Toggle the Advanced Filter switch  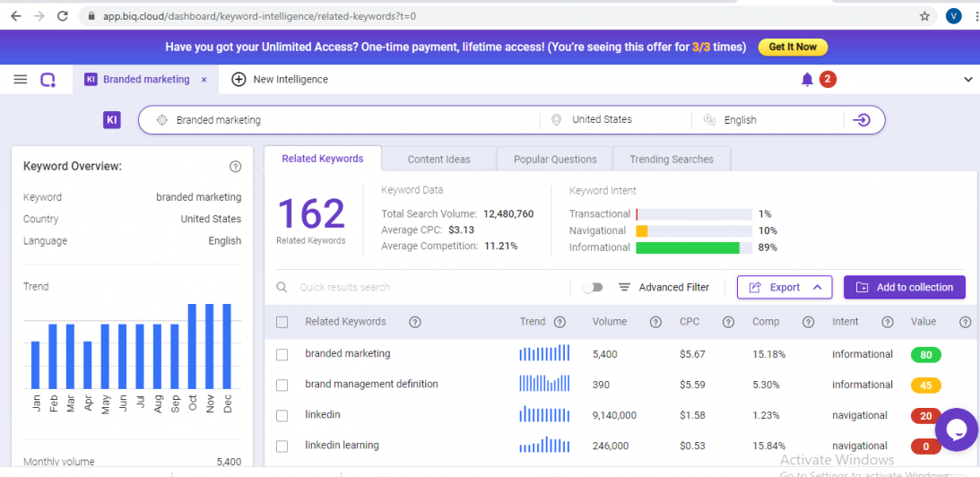[x=592, y=287]
